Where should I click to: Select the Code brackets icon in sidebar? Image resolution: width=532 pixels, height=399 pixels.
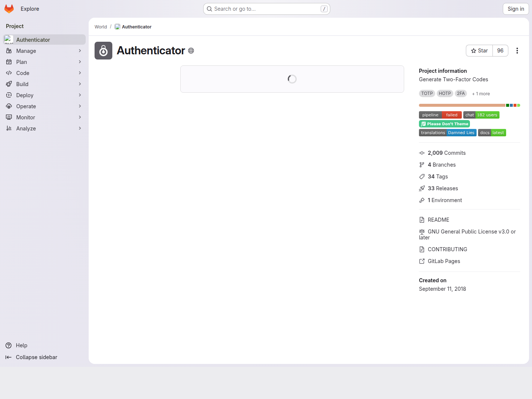[9, 73]
